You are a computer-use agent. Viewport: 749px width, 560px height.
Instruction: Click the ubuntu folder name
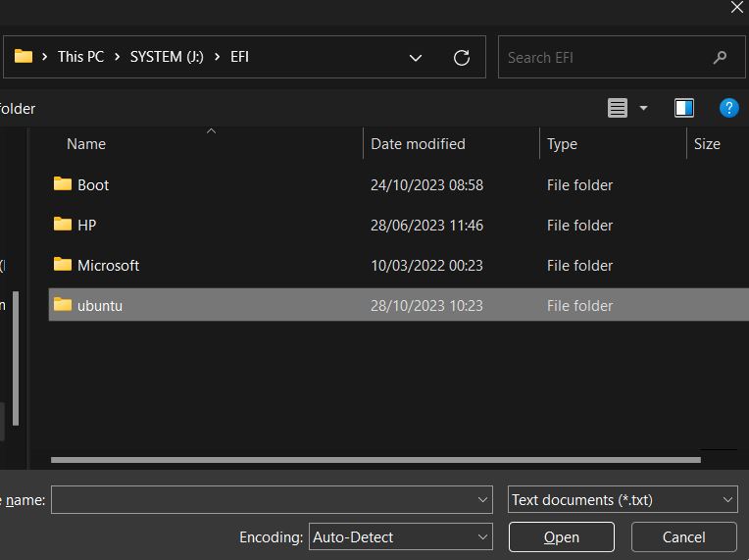(x=100, y=305)
